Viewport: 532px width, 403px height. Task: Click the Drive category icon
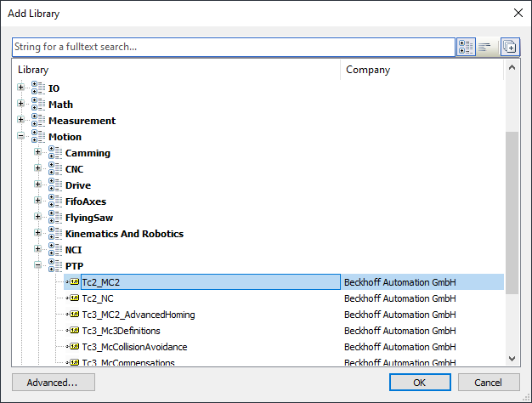pyautogui.click(x=55, y=184)
